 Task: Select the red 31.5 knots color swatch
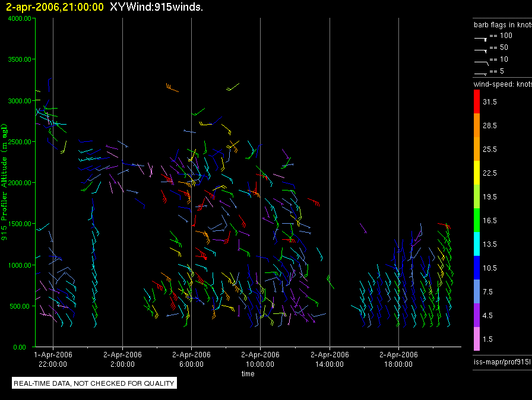click(477, 101)
